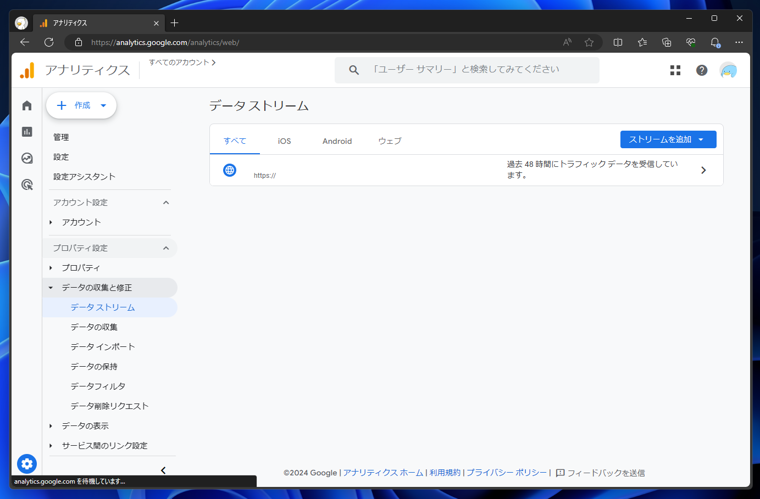Viewport: 760px width, 499px height.
Task: Open the Explore icon in sidebar
Action: pos(27,158)
